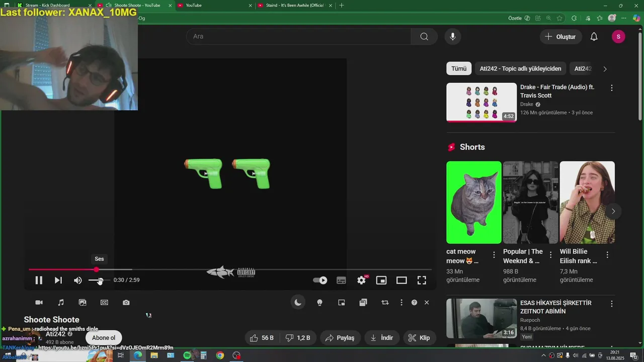Toggle the moon dark-mode button
Viewport: 644px width, 362px height.
[298, 302]
